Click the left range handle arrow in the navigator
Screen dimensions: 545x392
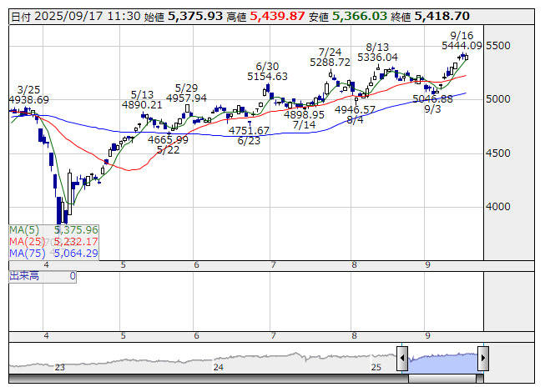pyautogui.click(x=402, y=358)
